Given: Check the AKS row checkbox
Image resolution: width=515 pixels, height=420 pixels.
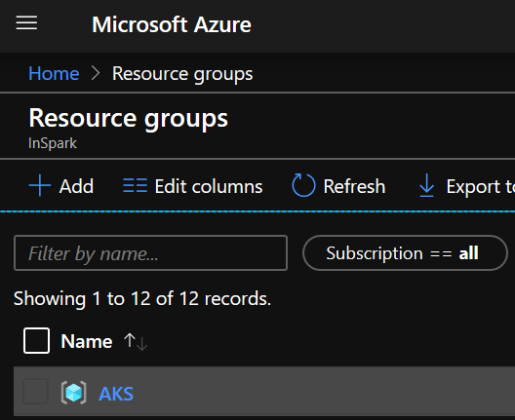Looking at the screenshot, I should 35,391.
